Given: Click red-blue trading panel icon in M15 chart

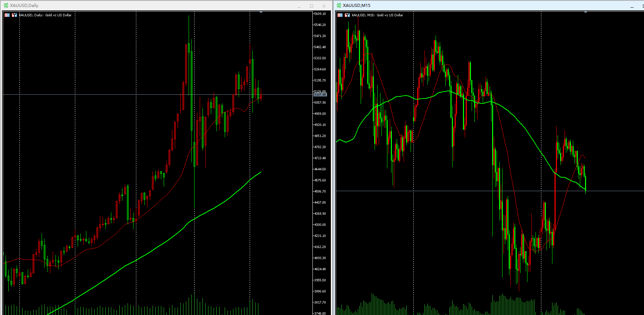Looking at the screenshot, I should pyautogui.click(x=347, y=15).
